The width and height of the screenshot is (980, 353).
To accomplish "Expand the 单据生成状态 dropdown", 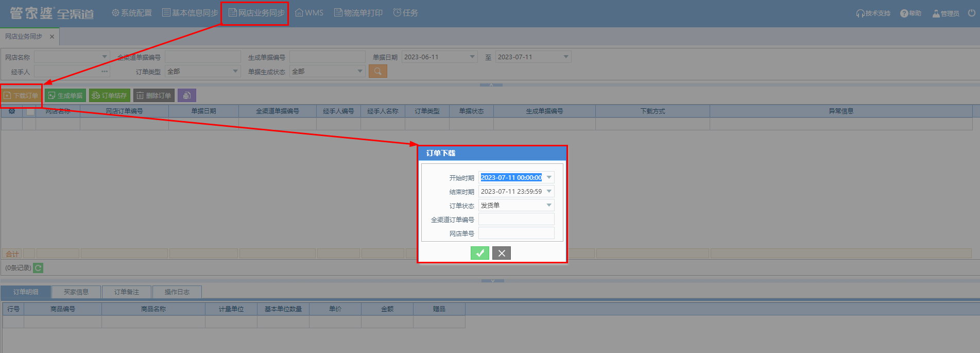I will click(360, 71).
